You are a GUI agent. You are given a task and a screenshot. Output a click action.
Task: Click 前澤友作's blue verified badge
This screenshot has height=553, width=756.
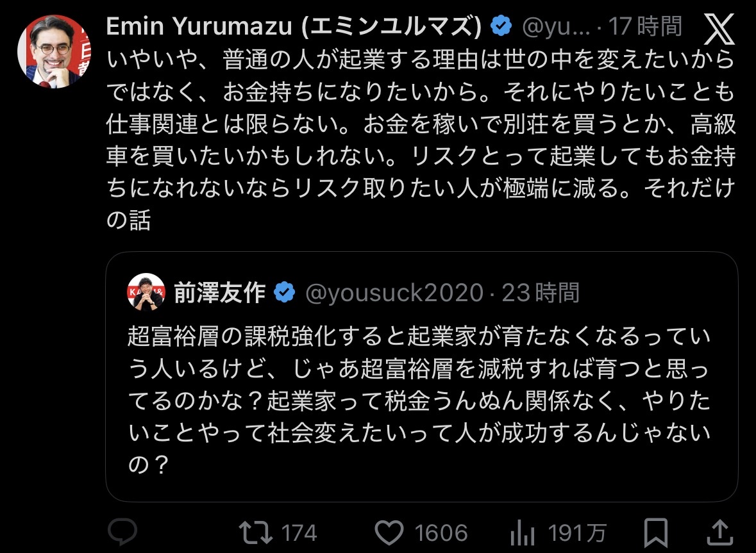tap(285, 292)
